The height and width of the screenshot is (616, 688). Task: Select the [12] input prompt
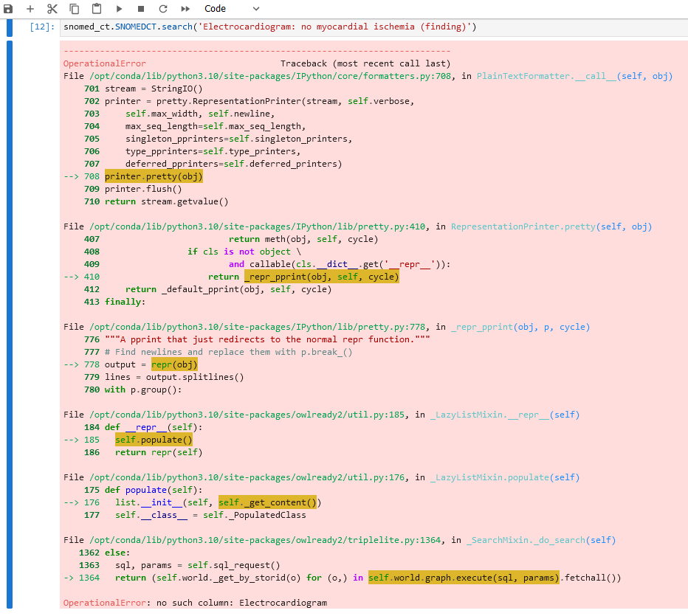click(x=41, y=27)
